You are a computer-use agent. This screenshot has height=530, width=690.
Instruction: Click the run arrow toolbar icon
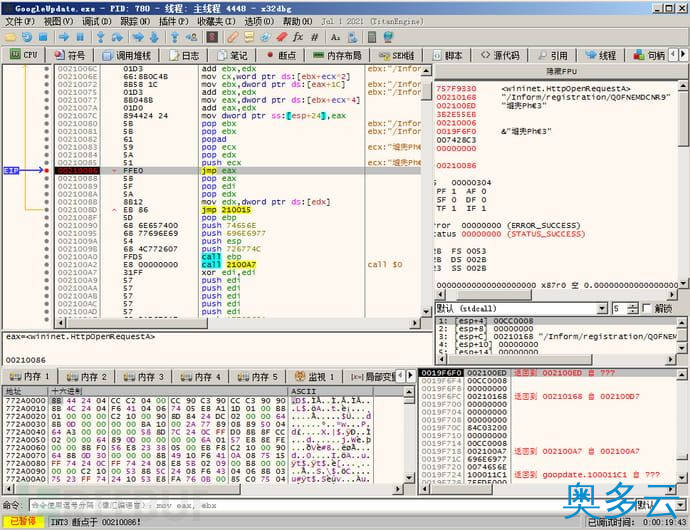(x=63, y=37)
